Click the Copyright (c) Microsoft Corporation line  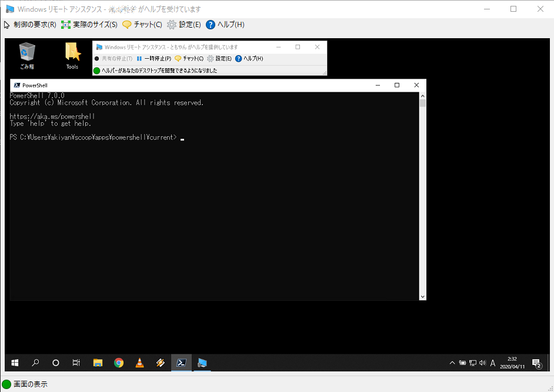tap(106, 103)
